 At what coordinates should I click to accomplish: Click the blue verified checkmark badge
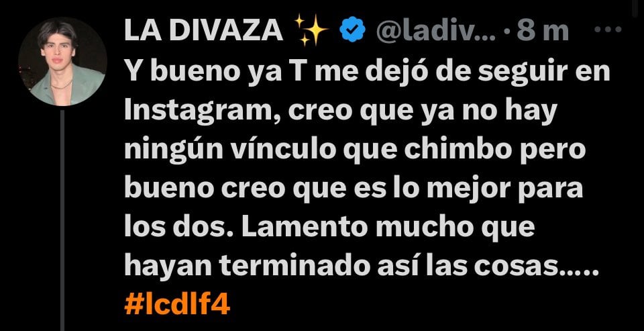(354, 31)
